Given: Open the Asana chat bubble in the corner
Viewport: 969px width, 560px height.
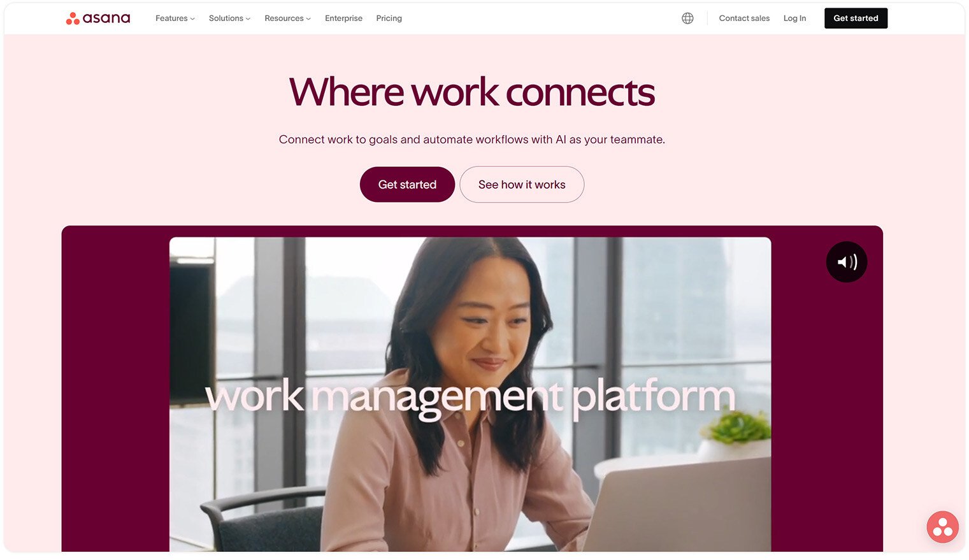Looking at the screenshot, I should [x=942, y=527].
